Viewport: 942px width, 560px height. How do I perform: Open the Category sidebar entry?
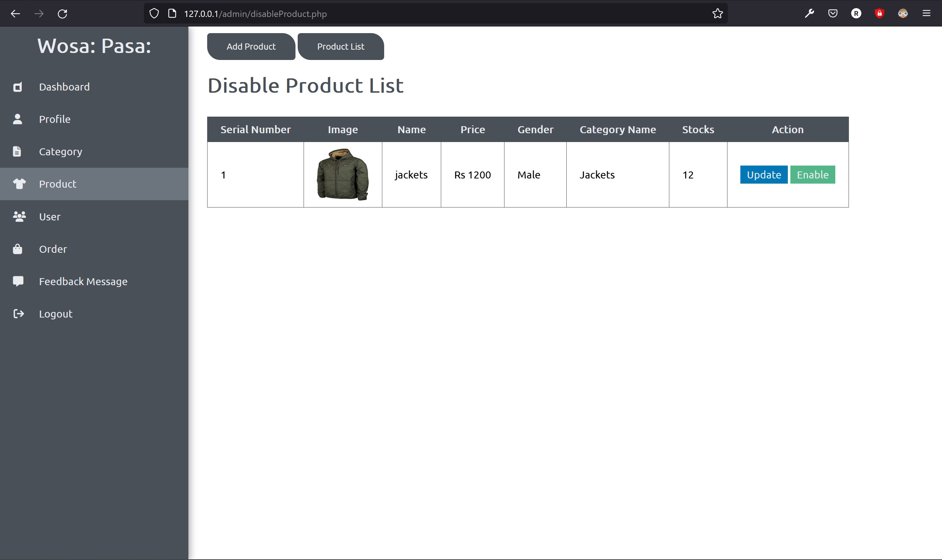pos(60,152)
